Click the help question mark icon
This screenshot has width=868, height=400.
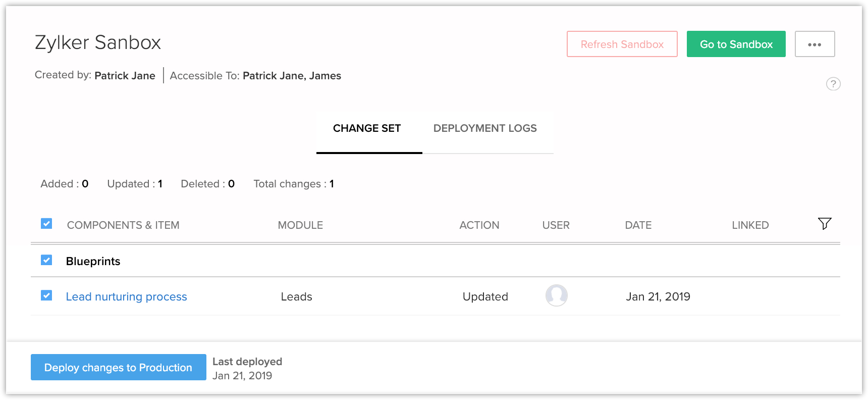(x=833, y=84)
